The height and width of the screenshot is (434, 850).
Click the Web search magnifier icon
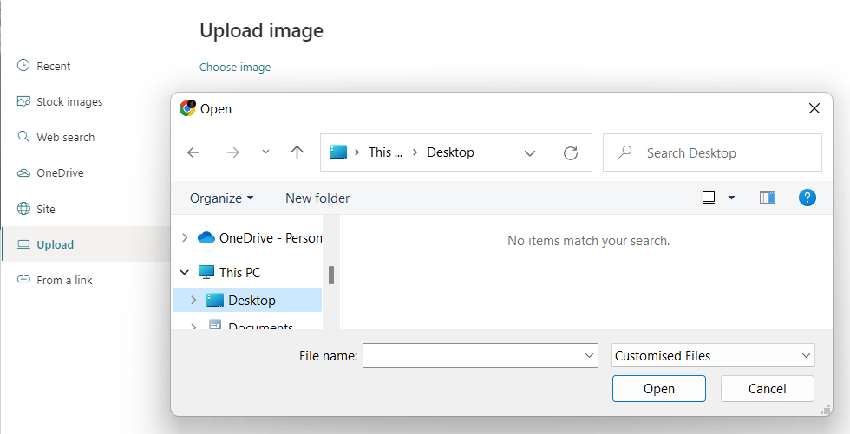[23, 137]
